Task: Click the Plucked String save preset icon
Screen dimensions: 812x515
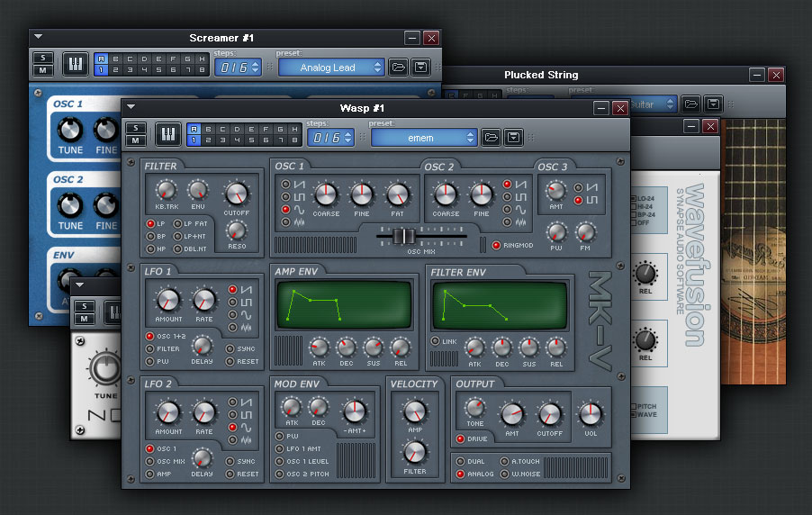Action: tap(713, 104)
